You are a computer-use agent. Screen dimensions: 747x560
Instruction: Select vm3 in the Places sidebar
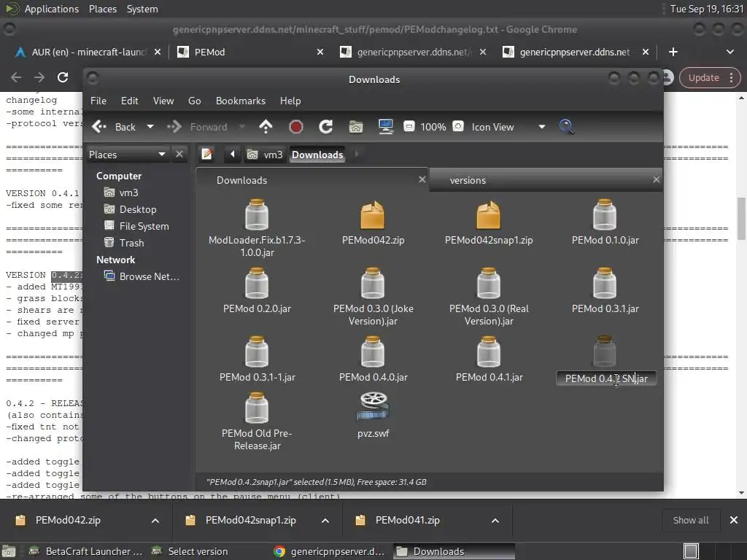point(128,192)
